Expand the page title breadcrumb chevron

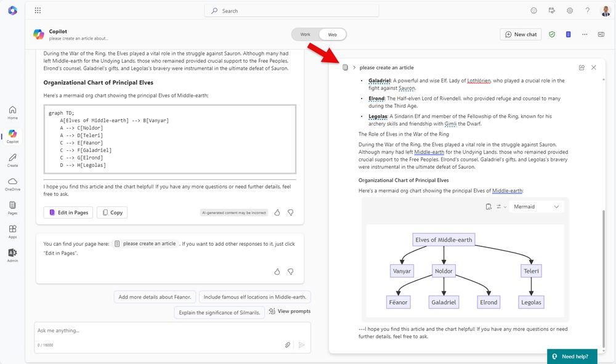(354, 68)
